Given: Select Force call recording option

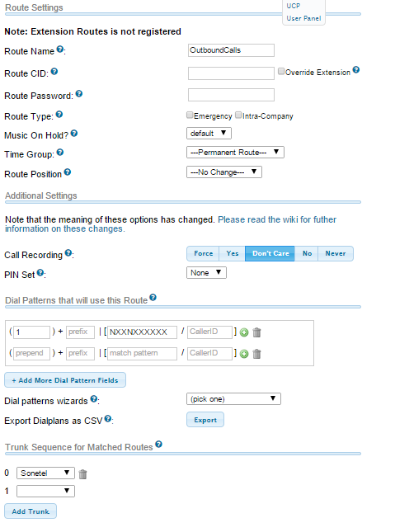Looking at the screenshot, I should pyautogui.click(x=203, y=253).
